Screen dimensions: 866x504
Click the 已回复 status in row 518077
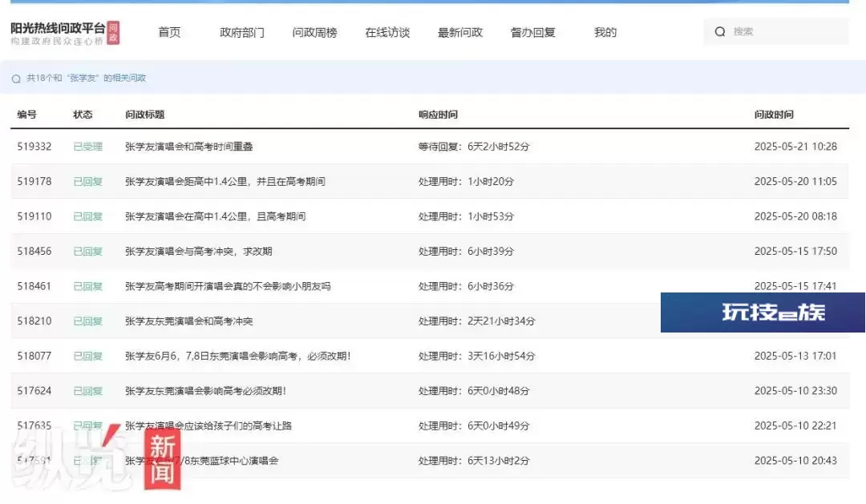point(88,356)
